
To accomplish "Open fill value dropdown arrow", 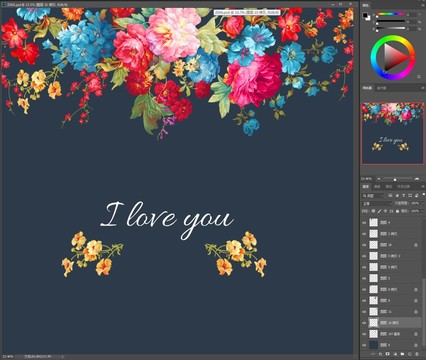I will (422, 211).
